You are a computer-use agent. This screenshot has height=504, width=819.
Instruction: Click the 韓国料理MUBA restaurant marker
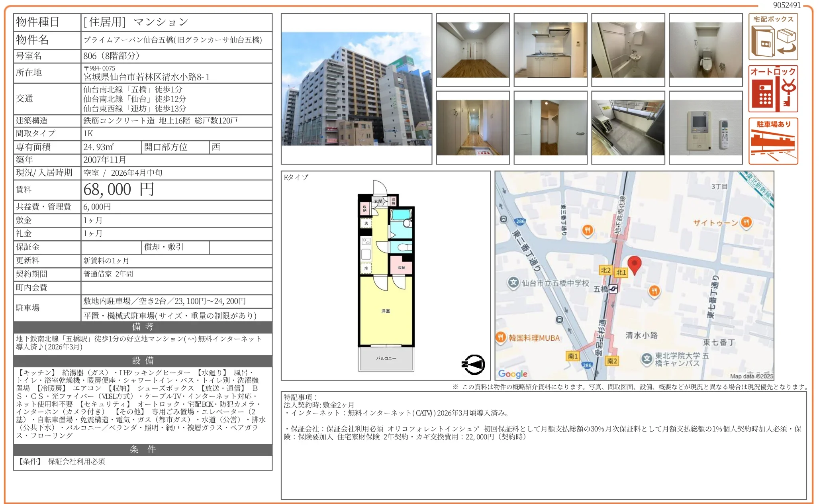click(x=501, y=338)
